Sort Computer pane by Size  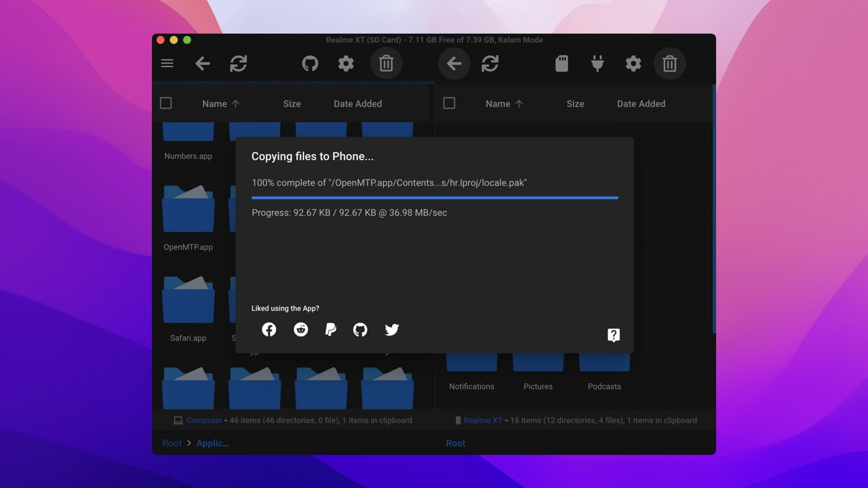(x=292, y=104)
